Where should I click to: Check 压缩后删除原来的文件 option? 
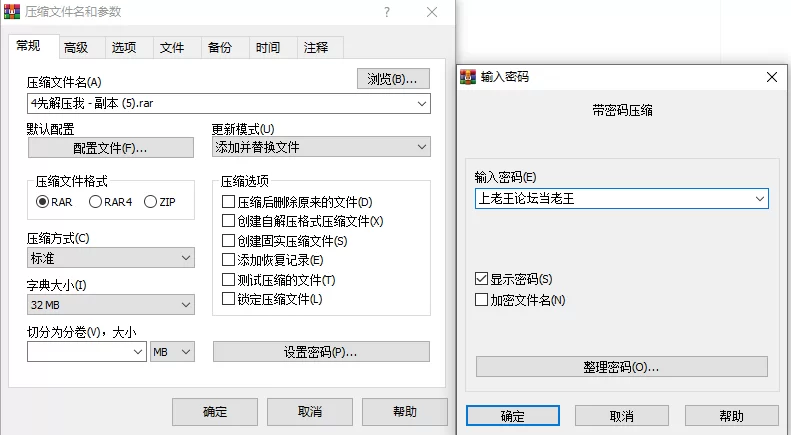229,202
